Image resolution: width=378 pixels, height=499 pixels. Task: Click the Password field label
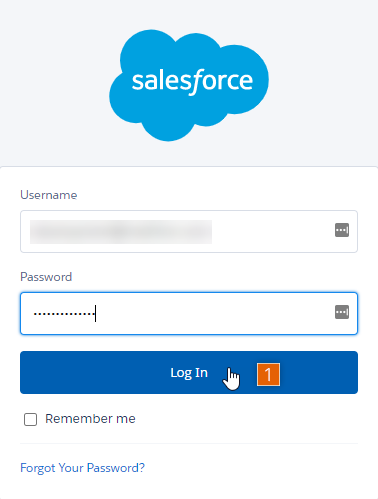(46, 277)
